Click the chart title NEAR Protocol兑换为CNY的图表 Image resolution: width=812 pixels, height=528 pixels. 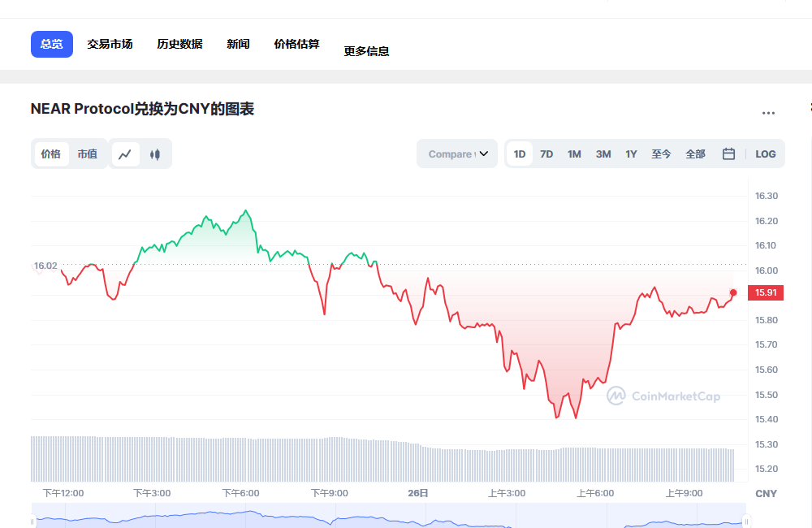(x=142, y=109)
